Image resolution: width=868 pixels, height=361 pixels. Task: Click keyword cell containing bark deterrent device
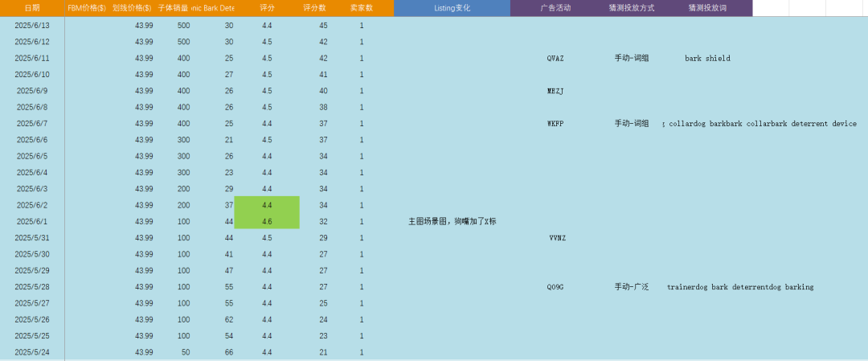coord(759,124)
